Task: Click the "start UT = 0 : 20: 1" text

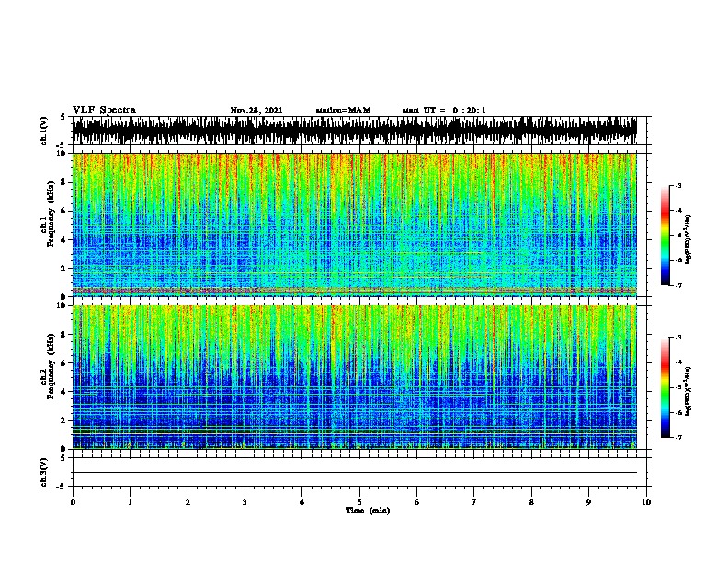Action: 444,110
